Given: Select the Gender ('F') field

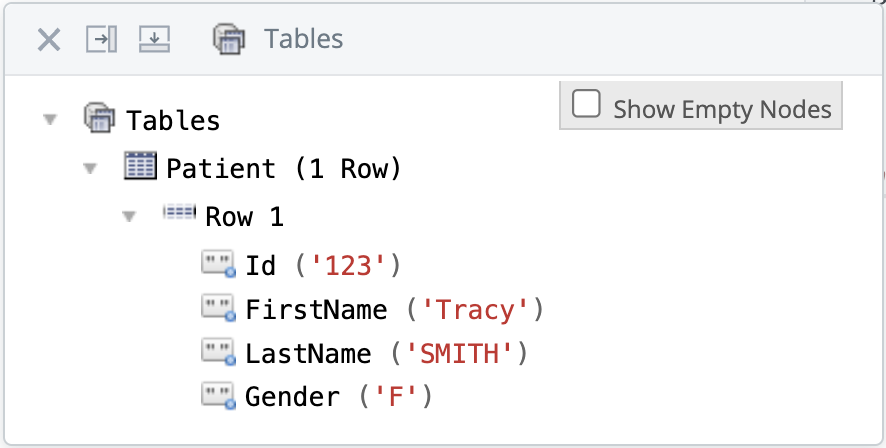Looking at the screenshot, I should coord(338,398).
